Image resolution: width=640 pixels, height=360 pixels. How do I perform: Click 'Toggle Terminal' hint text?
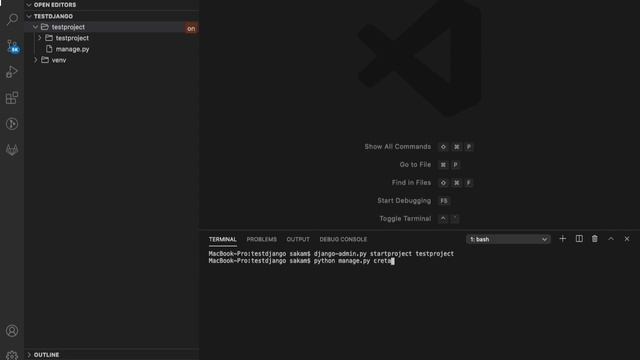point(405,218)
